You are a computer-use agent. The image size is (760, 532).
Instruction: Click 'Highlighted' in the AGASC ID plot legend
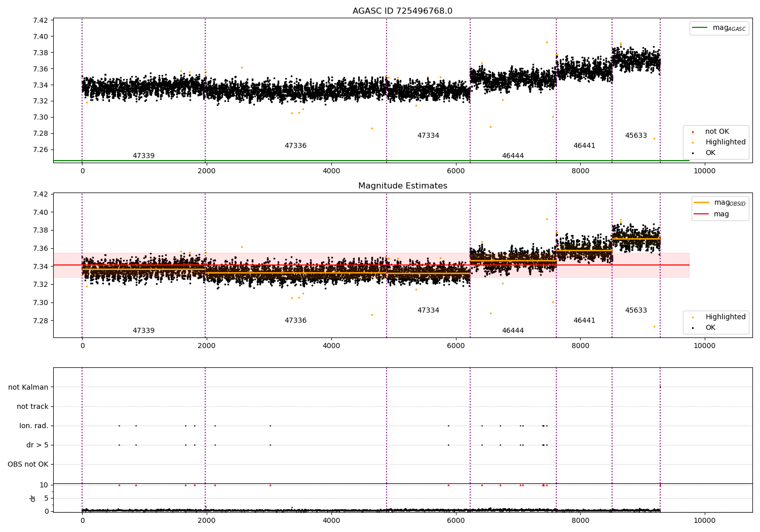[x=725, y=142]
